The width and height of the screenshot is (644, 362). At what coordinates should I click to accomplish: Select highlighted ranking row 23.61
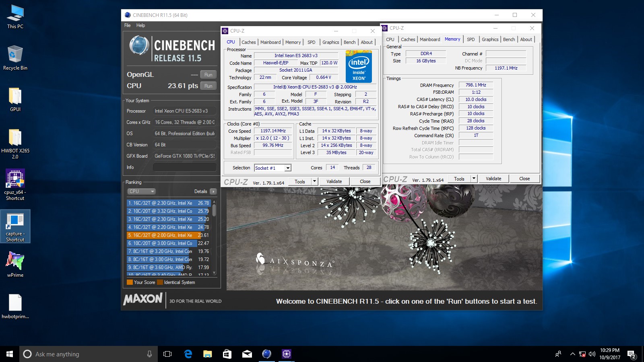click(x=169, y=235)
